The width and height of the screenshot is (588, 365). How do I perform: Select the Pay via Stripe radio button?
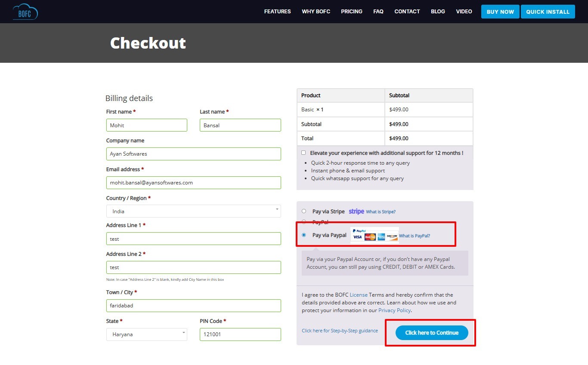pos(304,211)
